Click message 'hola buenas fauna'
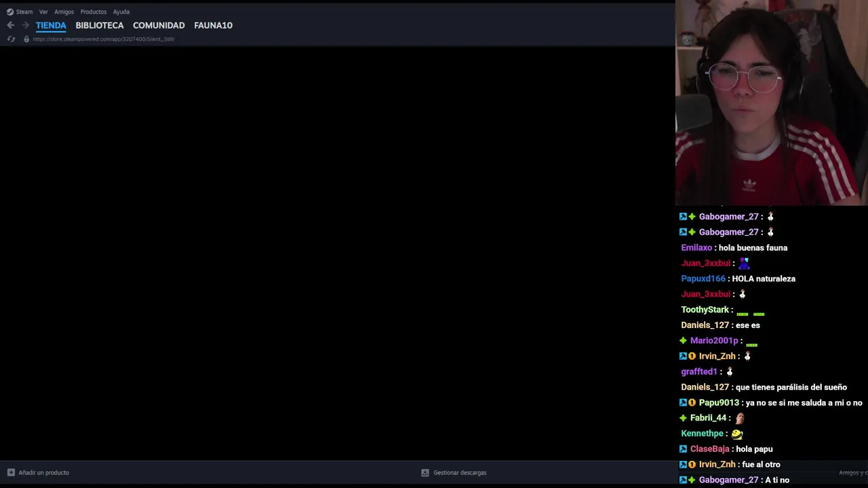 753,248
